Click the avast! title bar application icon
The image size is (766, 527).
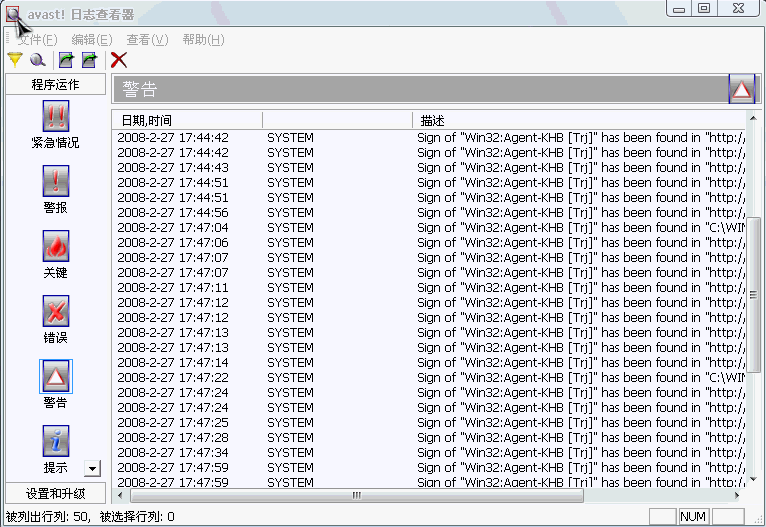point(13,14)
